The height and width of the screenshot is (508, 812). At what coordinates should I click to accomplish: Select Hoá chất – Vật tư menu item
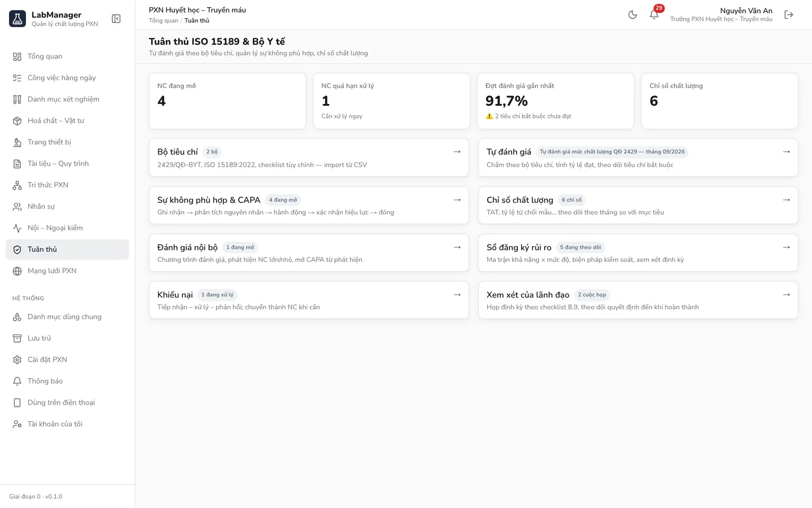[x=67, y=121]
